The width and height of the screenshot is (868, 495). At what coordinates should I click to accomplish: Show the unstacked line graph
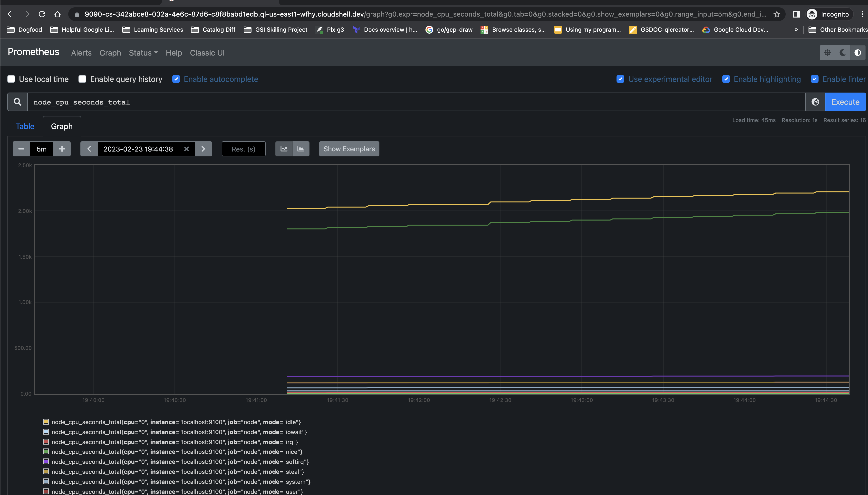pos(284,149)
